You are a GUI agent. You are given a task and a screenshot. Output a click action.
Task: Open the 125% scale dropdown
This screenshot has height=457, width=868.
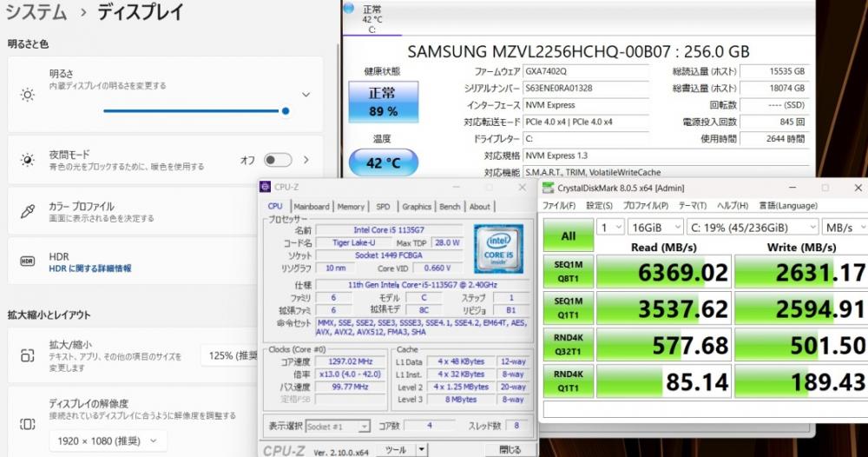click(231, 355)
